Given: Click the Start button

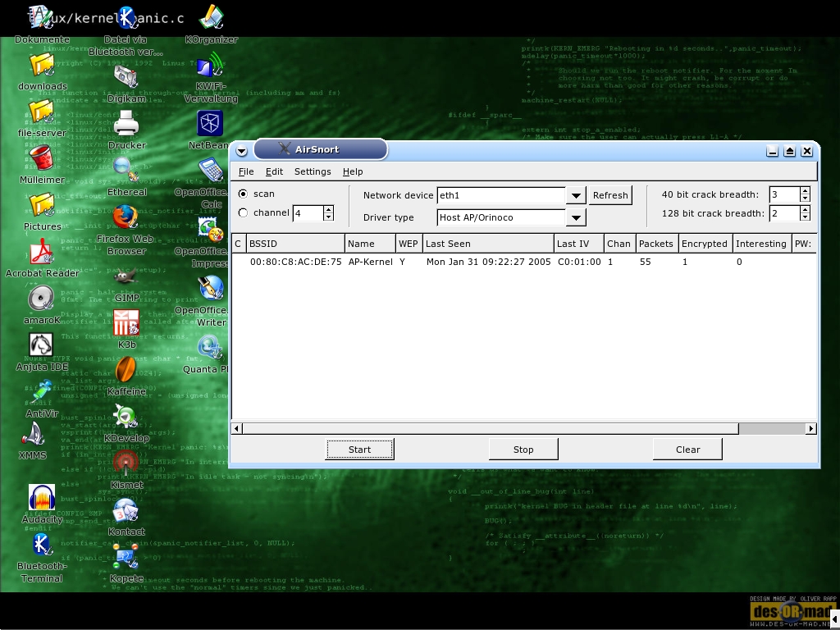Looking at the screenshot, I should point(359,450).
